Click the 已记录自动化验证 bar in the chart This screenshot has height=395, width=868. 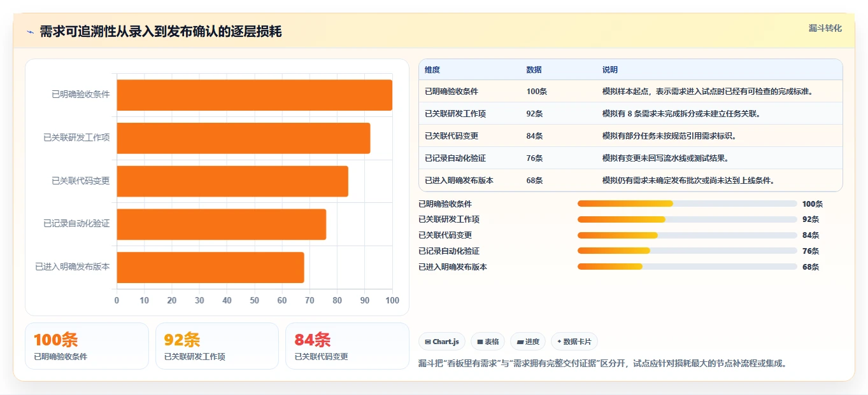tap(222, 225)
